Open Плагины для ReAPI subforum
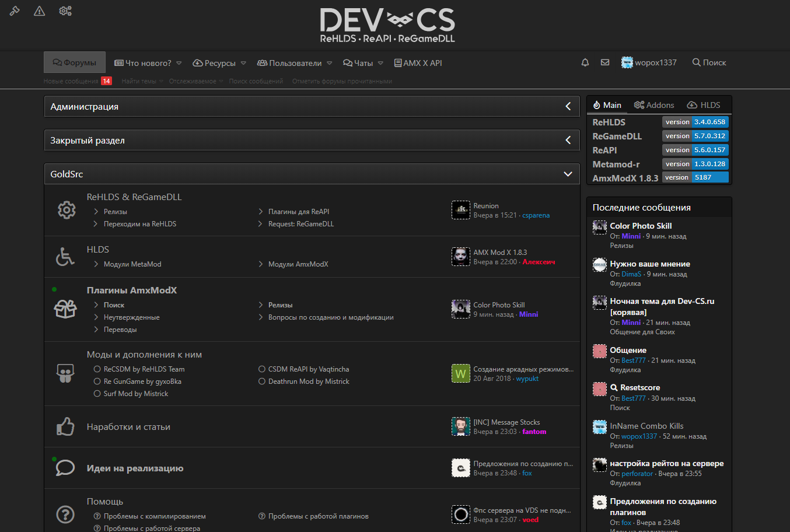Image resolution: width=790 pixels, height=532 pixels. coord(299,212)
